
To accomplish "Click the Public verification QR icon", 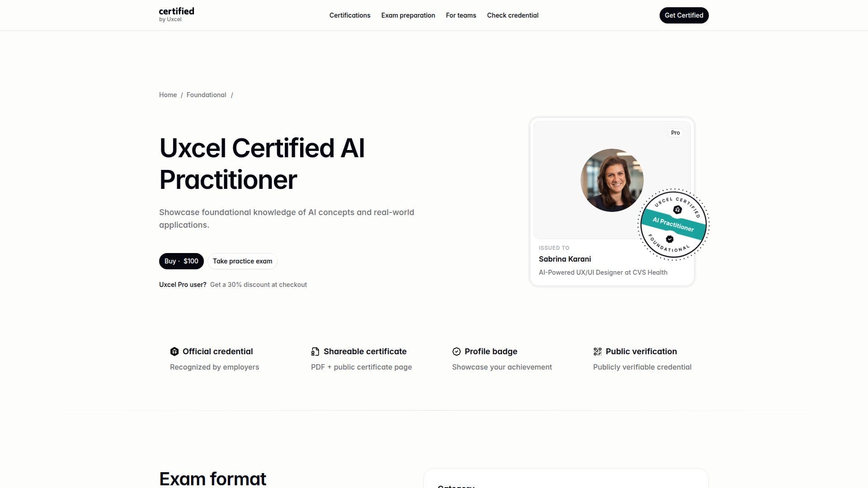I will coord(598,352).
